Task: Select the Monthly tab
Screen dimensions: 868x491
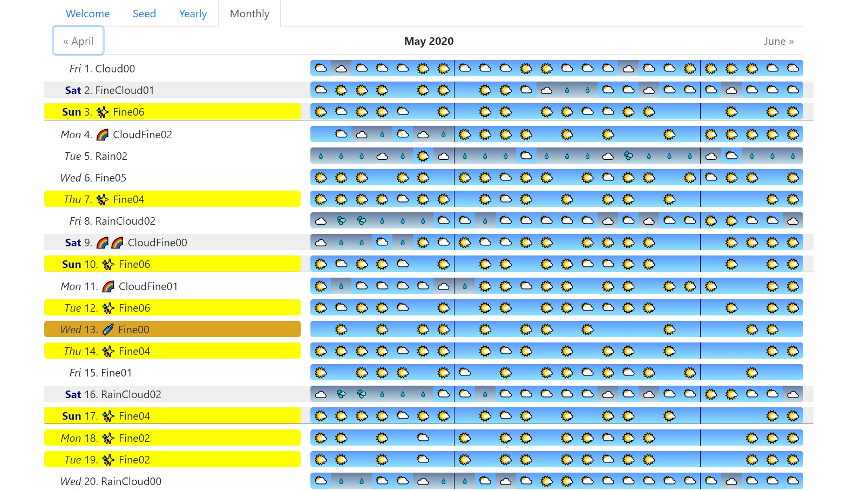Action: tap(249, 14)
